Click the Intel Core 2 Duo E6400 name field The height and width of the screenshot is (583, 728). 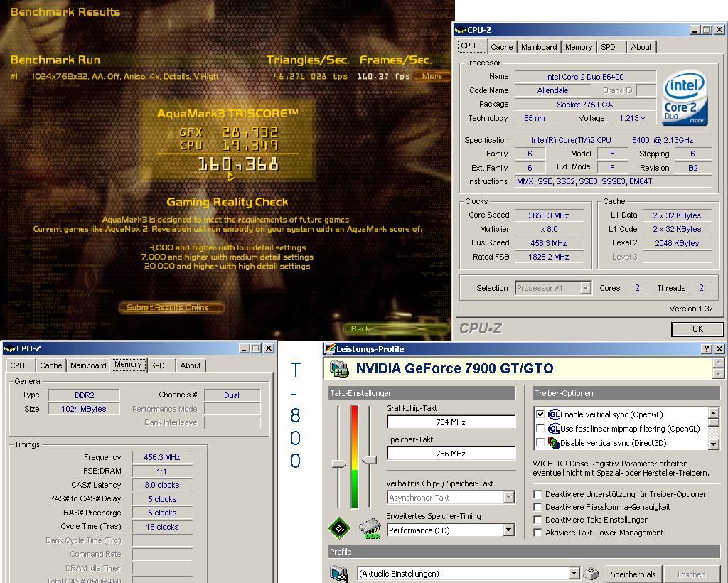585,77
